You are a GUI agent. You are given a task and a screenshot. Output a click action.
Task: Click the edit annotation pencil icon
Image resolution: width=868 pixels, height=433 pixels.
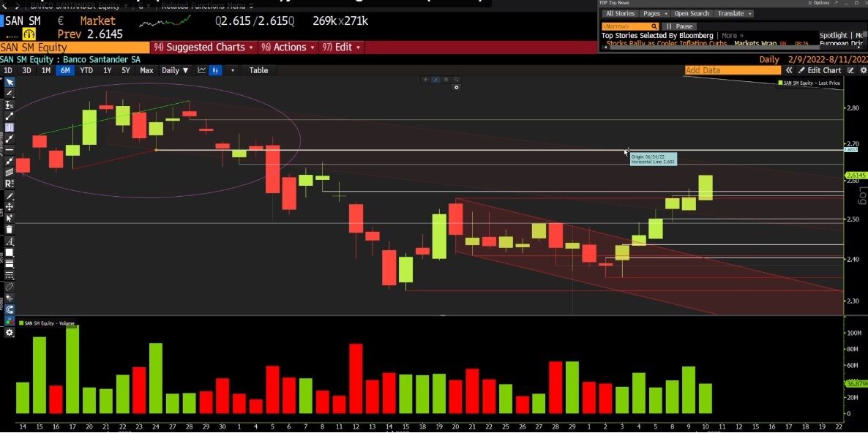pyautogui.click(x=10, y=196)
